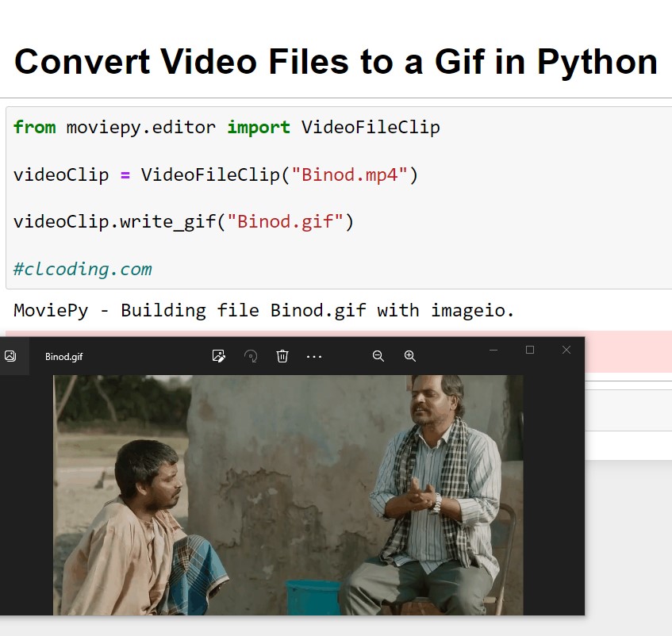Viewport: 672px width, 636px height.
Task: Open the See more (three dots) menu
Action: coord(314,356)
